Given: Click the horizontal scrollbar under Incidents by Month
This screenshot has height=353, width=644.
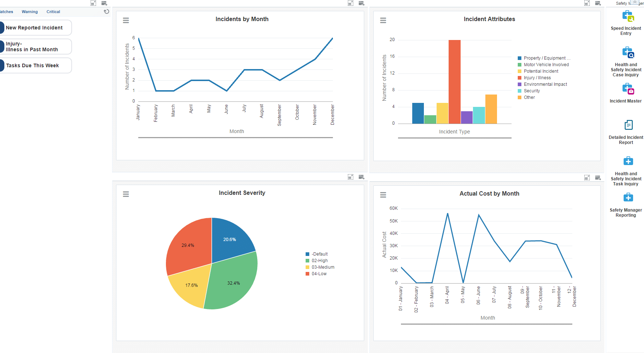Looking at the screenshot, I should click(235, 138).
